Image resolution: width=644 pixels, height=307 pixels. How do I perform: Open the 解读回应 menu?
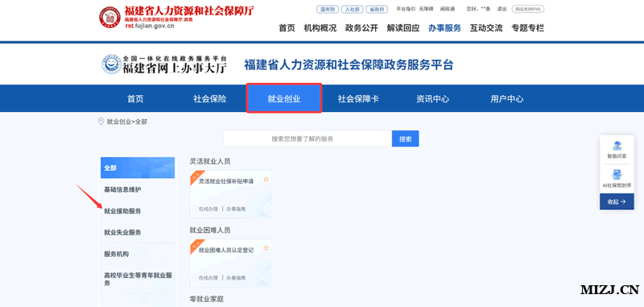(403, 28)
